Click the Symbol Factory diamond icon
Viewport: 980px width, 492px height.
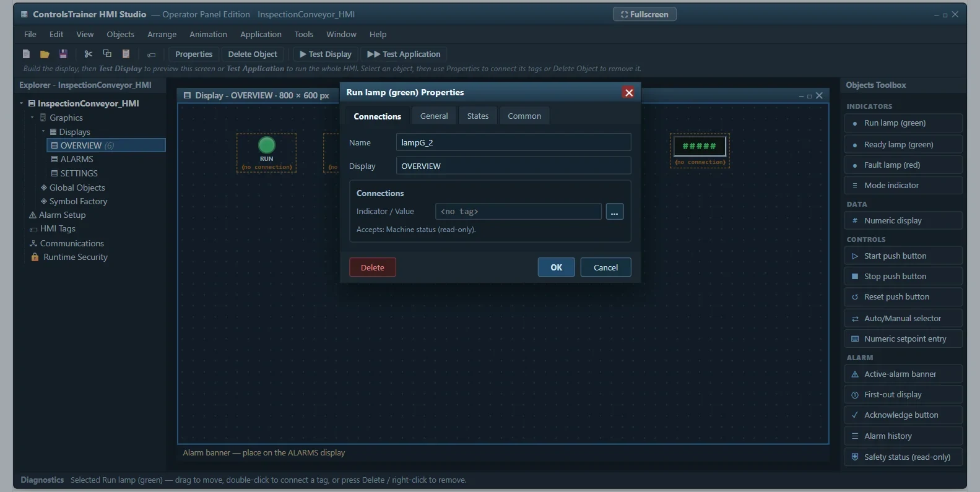(44, 201)
